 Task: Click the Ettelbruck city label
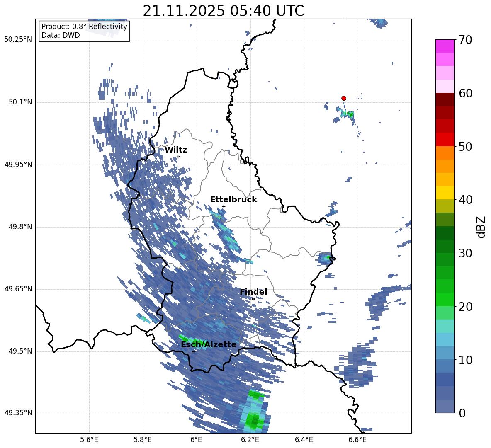point(233,200)
